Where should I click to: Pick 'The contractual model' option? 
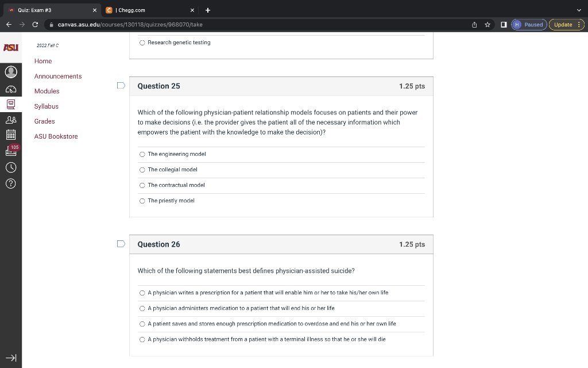pos(142,186)
